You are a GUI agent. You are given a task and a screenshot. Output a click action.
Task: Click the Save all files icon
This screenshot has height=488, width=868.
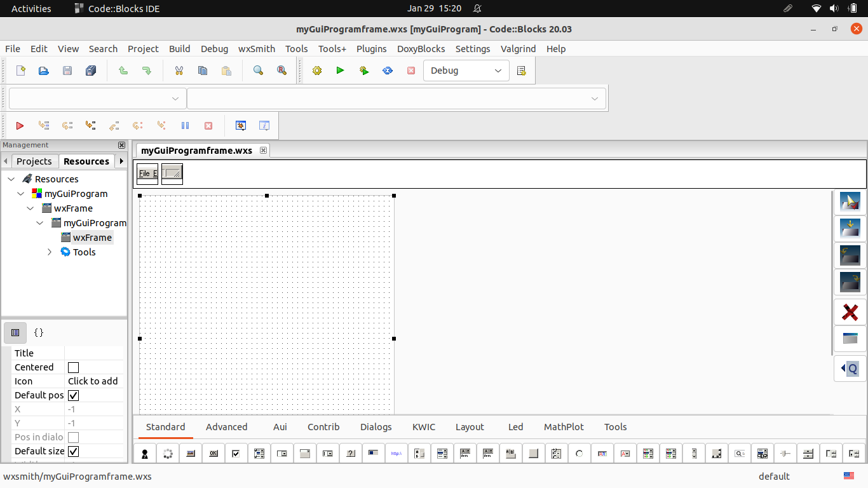point(91,71)
